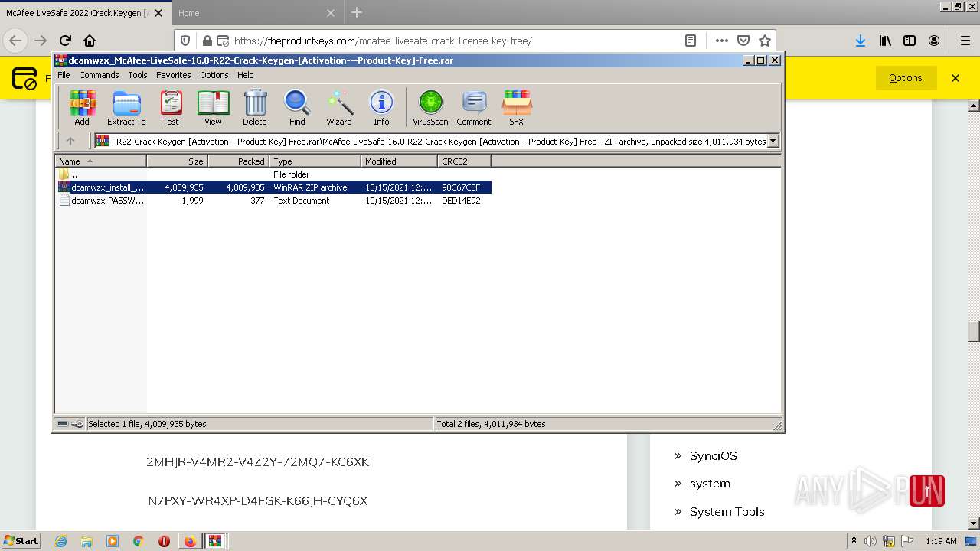This screenshot has height=551, width=980.
Task: Sort by Modified column header
Action: click(399, 161)
